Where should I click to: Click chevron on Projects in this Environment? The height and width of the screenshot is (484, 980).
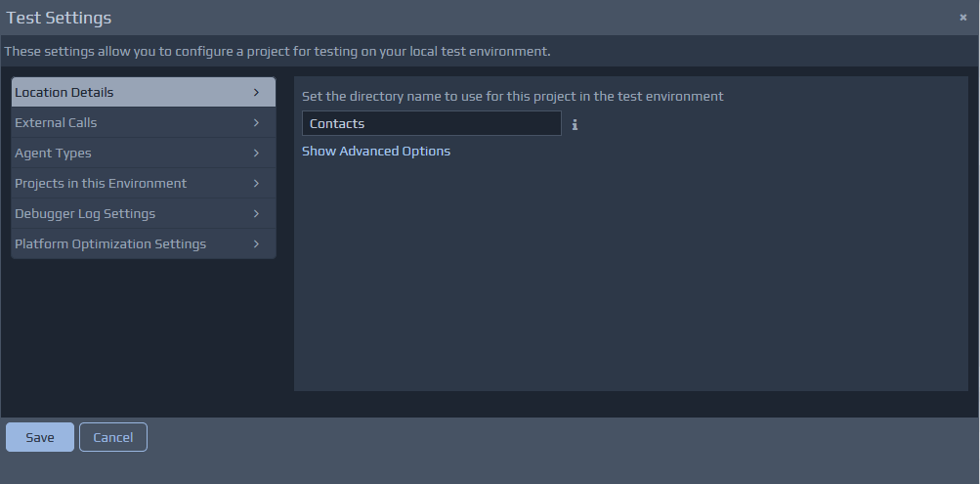tap(256, 184)
